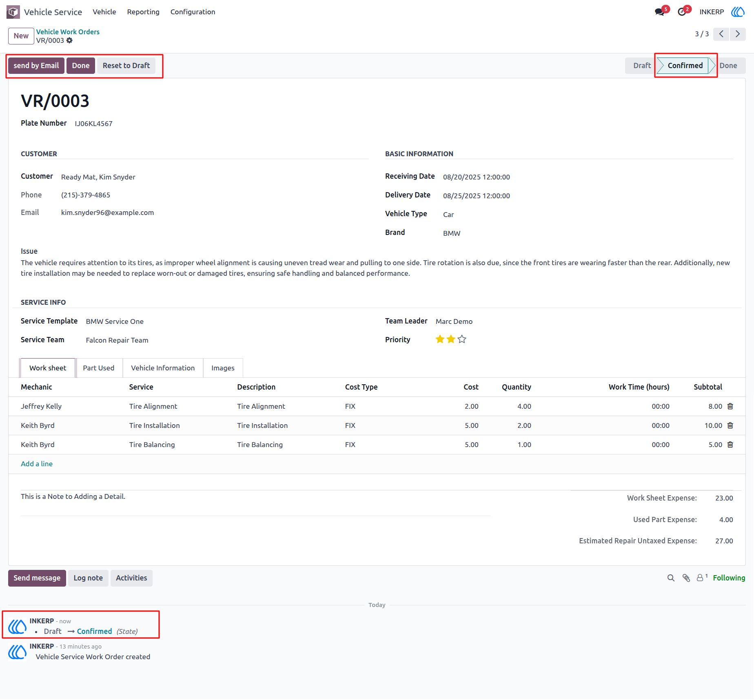The image size is (754, 700).
Task: Click the Following button
Action: tap(729, 578)
